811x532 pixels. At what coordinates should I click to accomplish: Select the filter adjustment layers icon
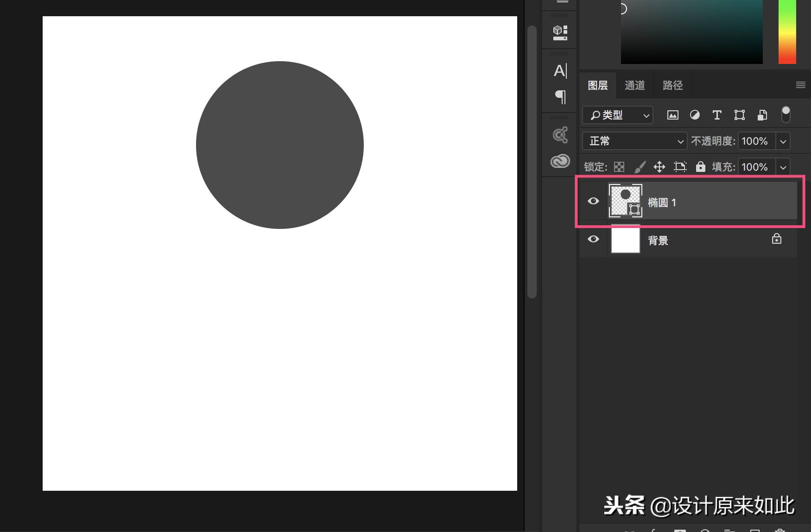pos(694,115)
